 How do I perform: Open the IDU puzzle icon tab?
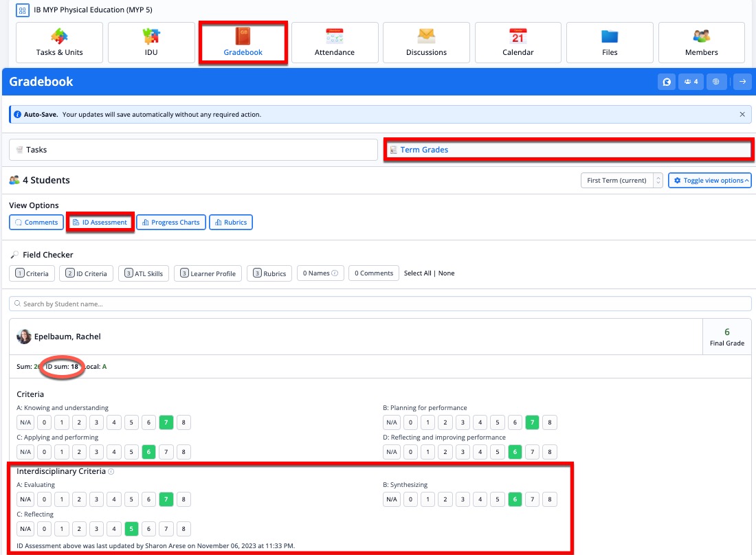tap(151, 43)
